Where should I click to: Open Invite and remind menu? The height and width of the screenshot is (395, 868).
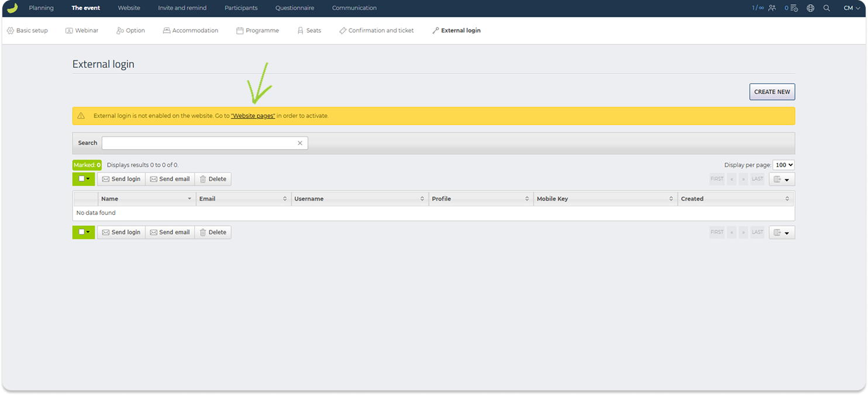pos(182,8)
